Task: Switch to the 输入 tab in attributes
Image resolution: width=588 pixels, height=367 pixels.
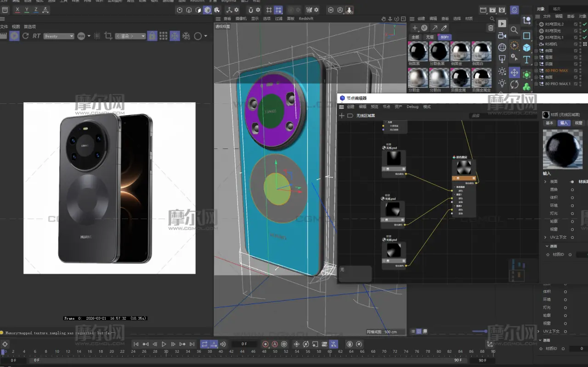Action: 564,123
